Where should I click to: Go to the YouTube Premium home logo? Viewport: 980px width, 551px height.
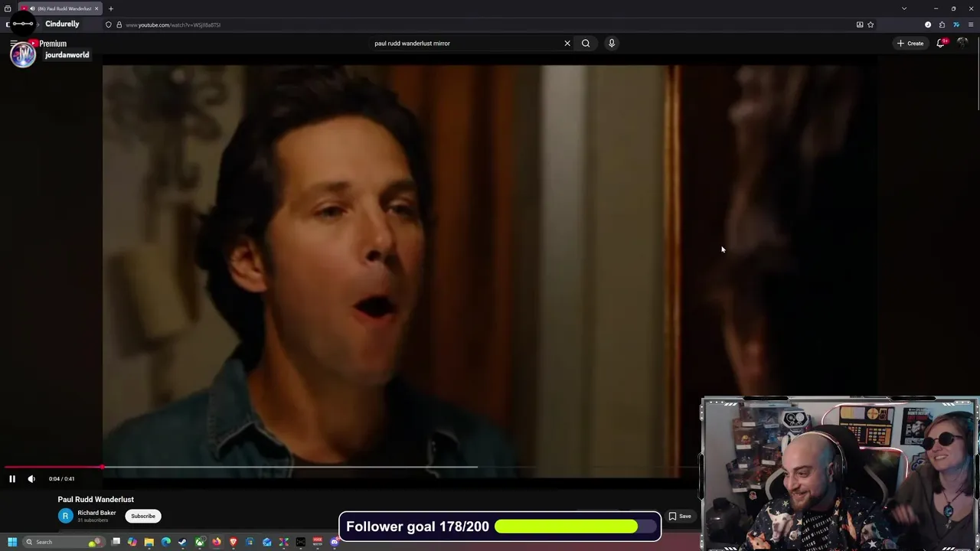[47, 44]
